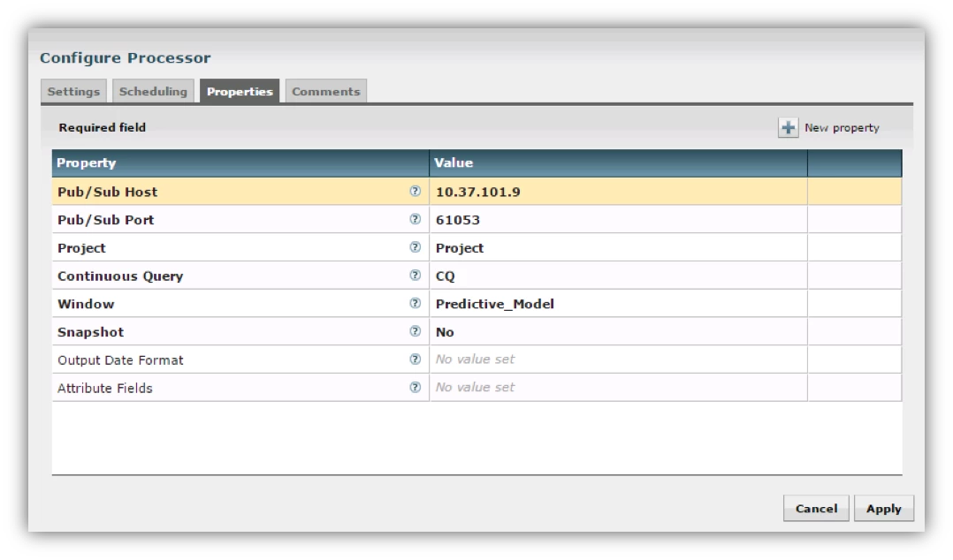The width and height of the screenshot is (953, 560).
Task: Select the Snapshot property name
Action: tap(90, 331)
